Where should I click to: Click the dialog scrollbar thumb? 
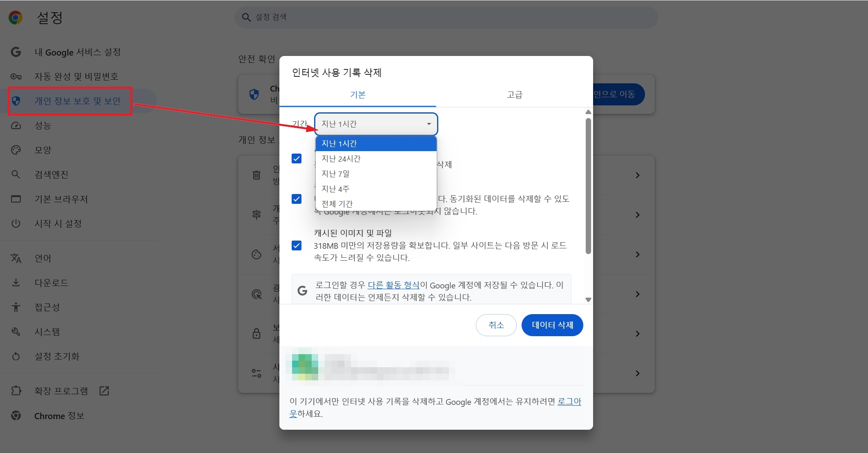588,186
